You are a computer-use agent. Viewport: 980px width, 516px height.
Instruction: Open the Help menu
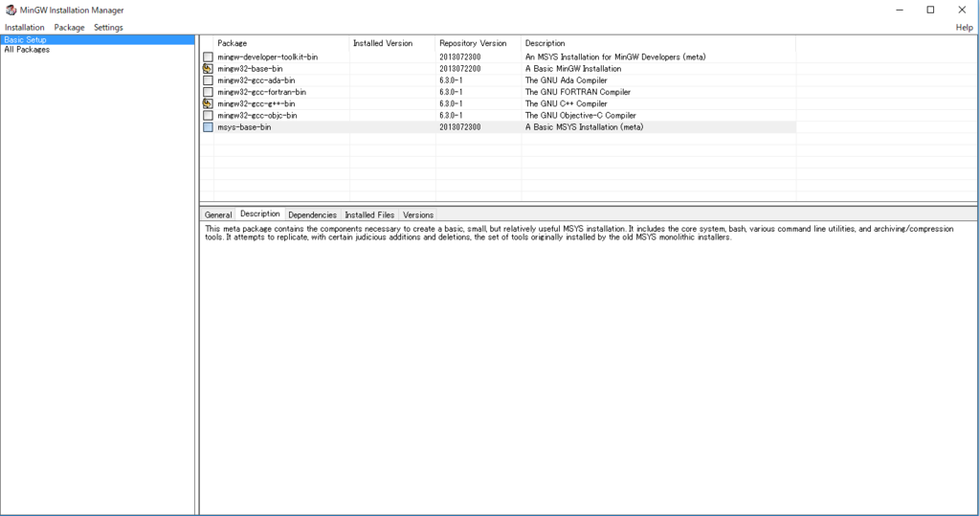tap(964, 28)
